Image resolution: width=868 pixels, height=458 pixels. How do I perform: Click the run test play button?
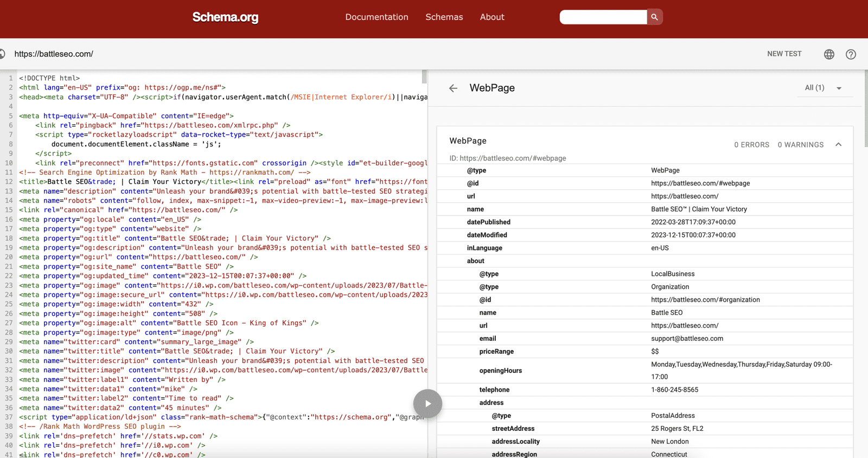point(427,404)
